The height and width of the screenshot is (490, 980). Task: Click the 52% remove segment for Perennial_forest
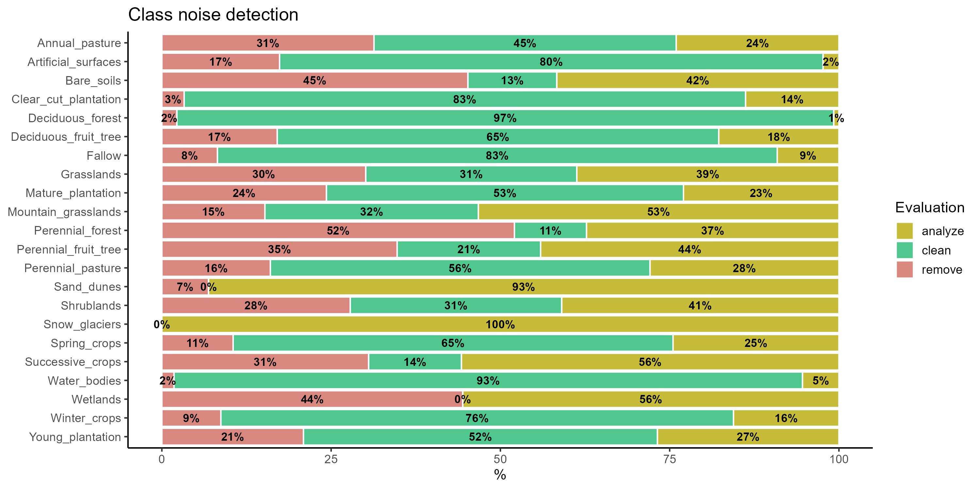(x=338, y=231)
